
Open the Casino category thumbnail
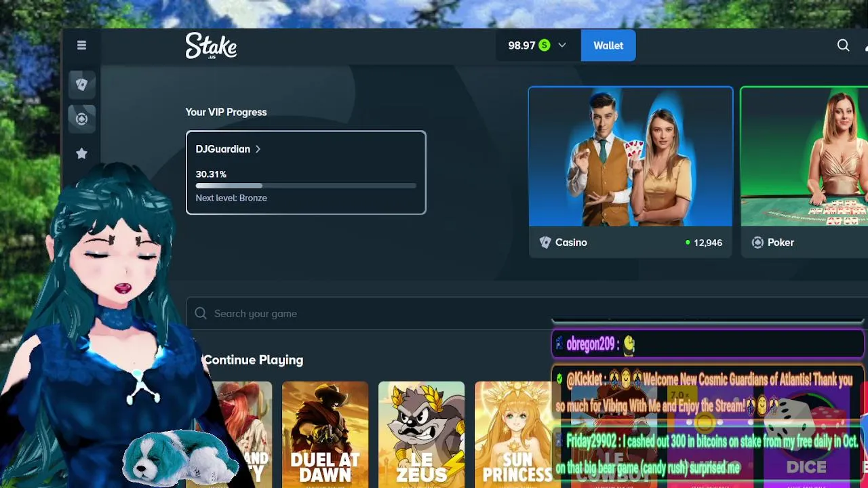[x=631, y=157]
